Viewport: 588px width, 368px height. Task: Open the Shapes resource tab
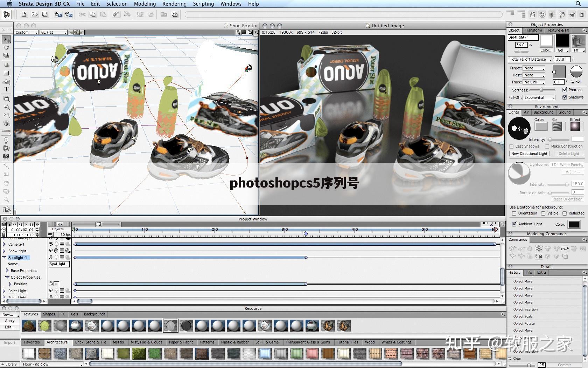pos(49,314)
